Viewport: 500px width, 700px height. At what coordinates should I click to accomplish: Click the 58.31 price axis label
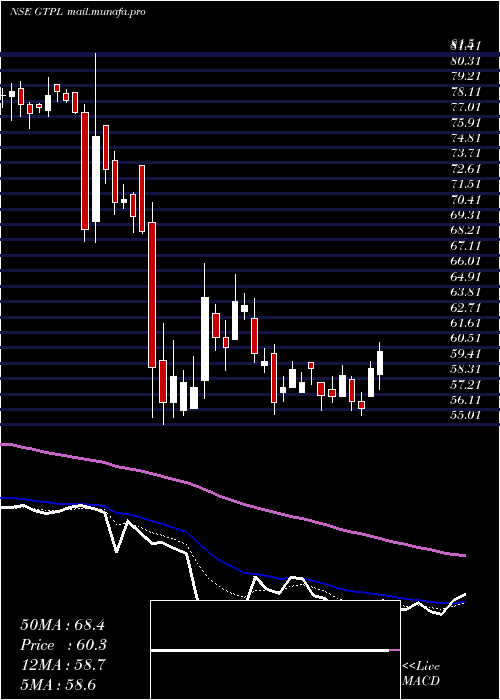[x=466, y=369]
